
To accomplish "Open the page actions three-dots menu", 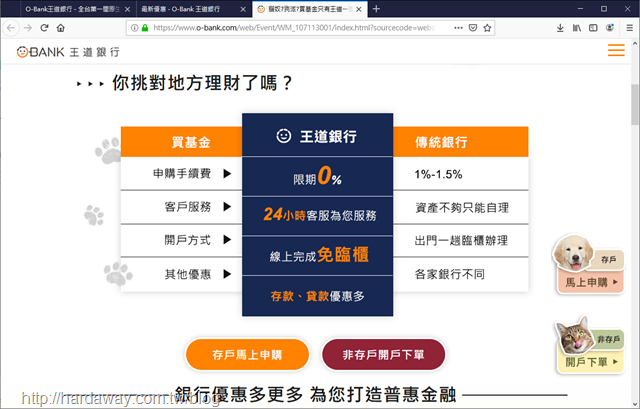I will coord(458,28).
